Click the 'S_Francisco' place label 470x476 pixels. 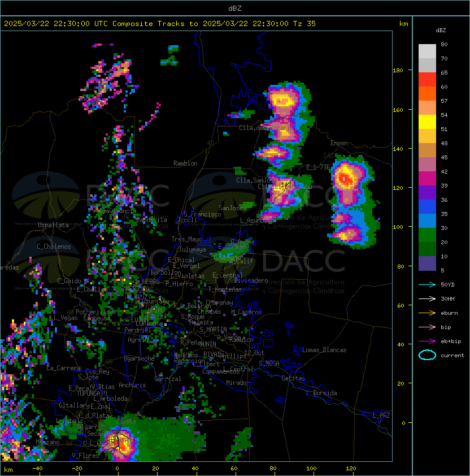(202, 214)
